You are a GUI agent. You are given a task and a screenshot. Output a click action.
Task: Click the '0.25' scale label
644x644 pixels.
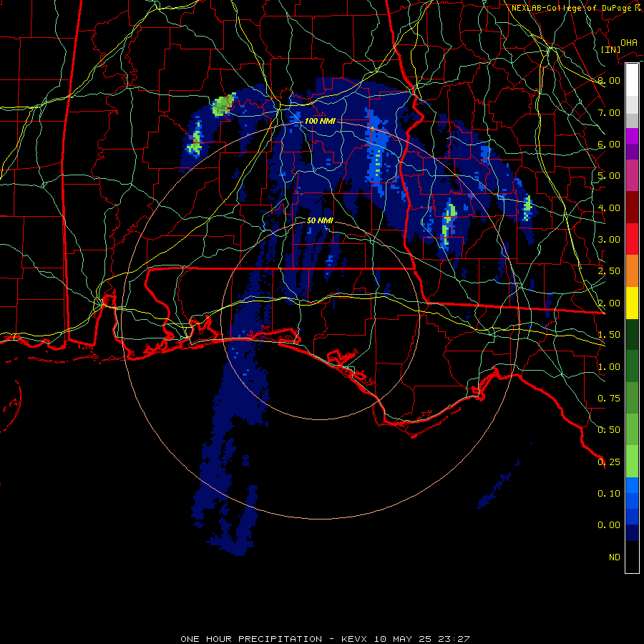(609, 462)
